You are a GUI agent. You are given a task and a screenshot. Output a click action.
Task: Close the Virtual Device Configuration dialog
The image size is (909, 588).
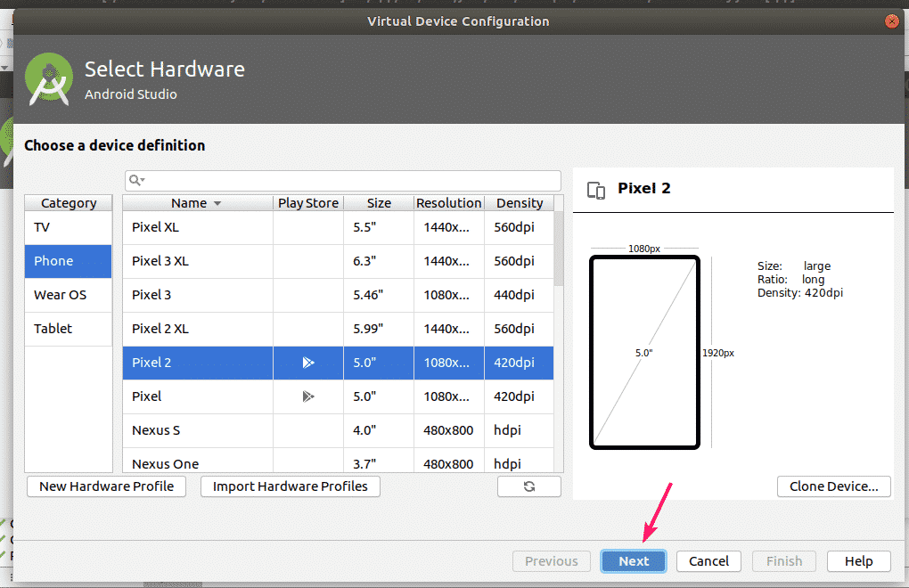coord(891,21)
